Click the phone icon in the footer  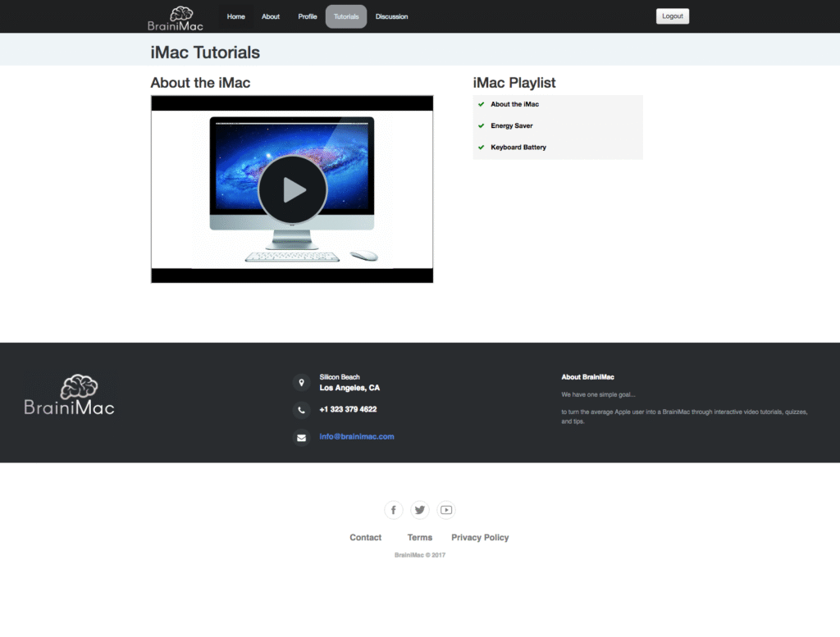[x=301, y=410]
